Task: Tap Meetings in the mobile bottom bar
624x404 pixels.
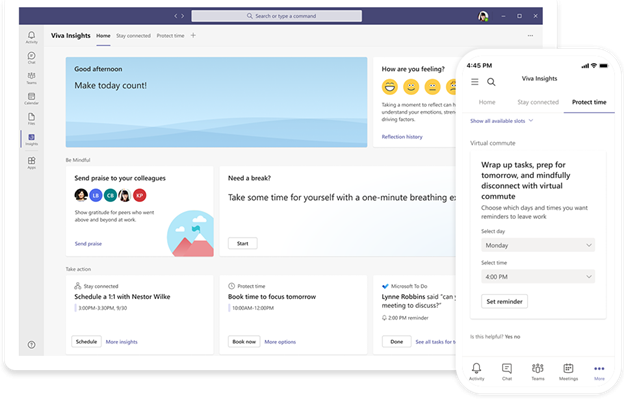Action: coord(568,372)
